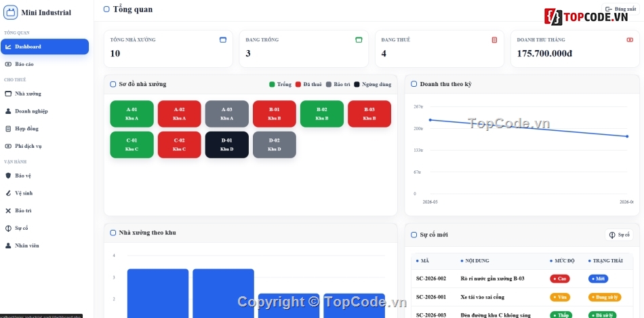This screenshot has width=644, height=318.
Task: Click the gray Bảo trì legend swatch
Action: 329,84
